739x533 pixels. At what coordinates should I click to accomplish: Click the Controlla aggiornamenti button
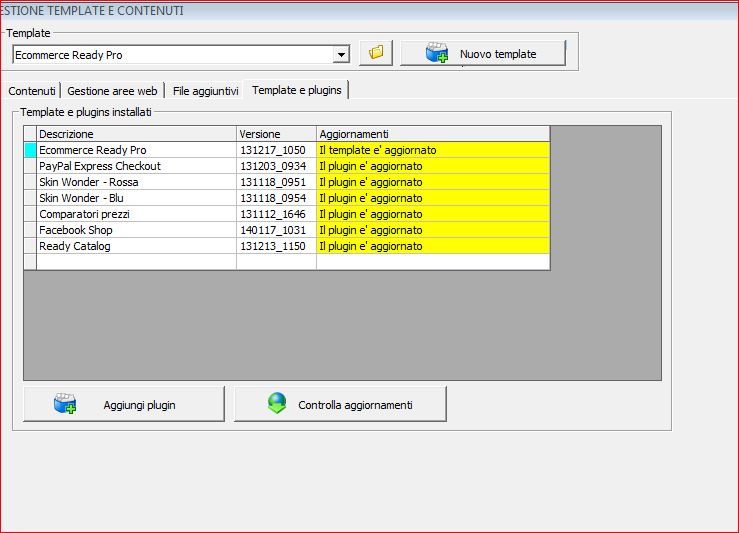(x=340, y=404)
